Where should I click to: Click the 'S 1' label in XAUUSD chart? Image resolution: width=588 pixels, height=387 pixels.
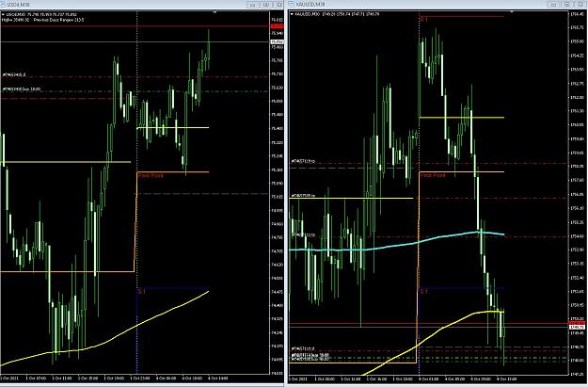click(423, 291)
